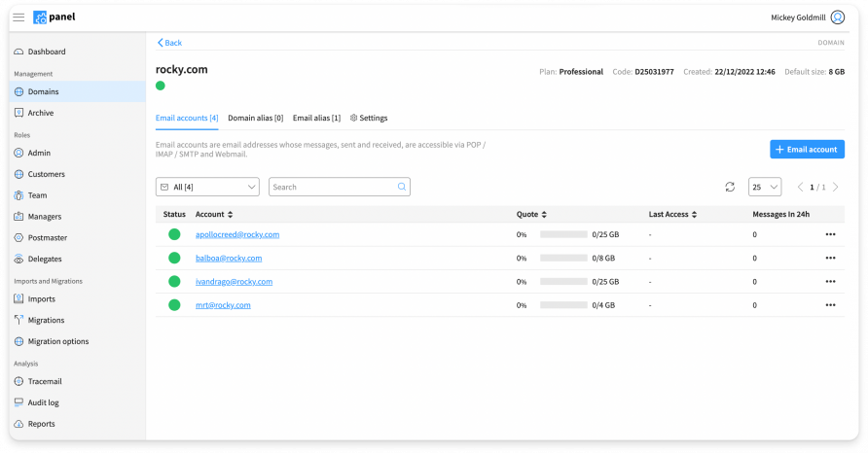Sort by the Account column header

[x=213, y=214]
